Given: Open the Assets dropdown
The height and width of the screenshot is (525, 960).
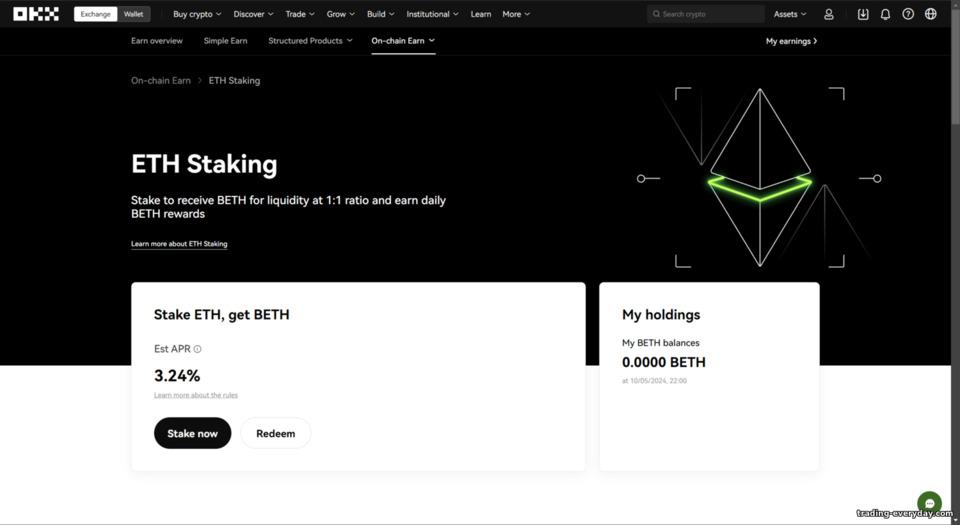Looking at the screenshot, I should 790,14.
